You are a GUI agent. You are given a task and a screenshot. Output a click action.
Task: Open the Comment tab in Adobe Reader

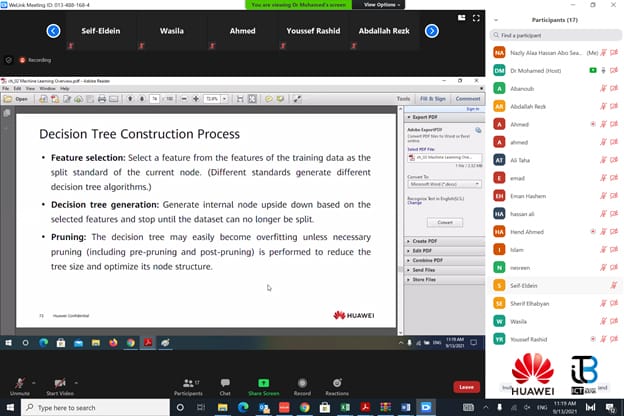pos(467,99)
